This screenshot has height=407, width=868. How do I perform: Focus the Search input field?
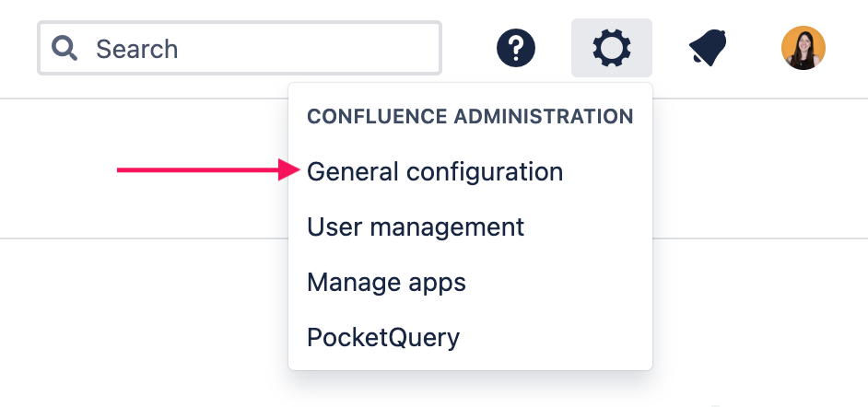coord(258,48)
